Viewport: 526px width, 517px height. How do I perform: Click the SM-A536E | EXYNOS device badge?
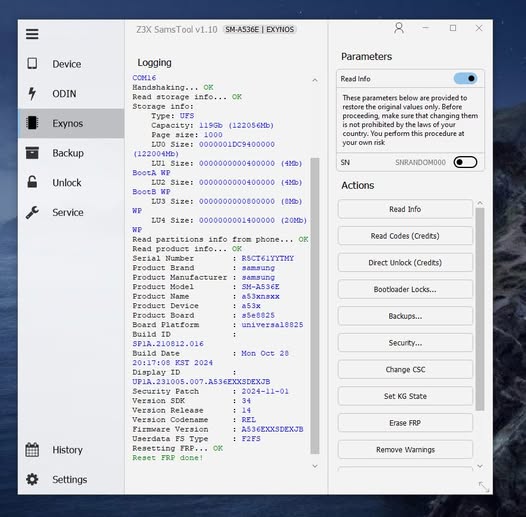pyautogui.click(x=259, y=30)
